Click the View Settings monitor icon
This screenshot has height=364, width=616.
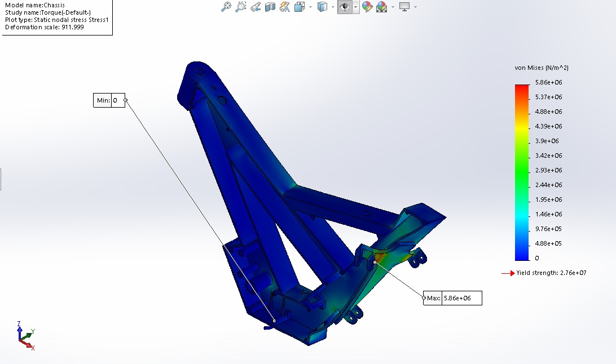click(x=404, y=7)
